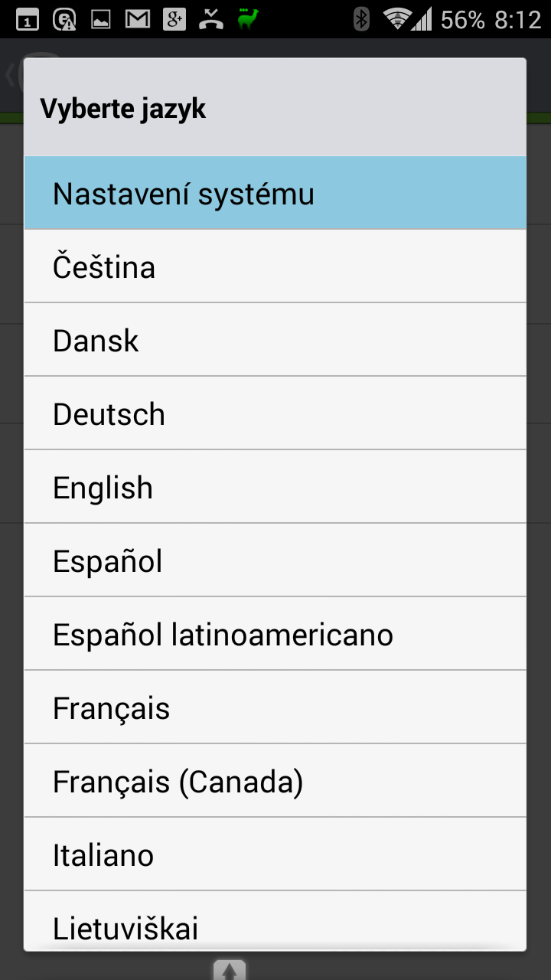Viewport: 551px width, 980px height.
Task: Choose Lietuviškai from the list
Action: pos(275,921)
